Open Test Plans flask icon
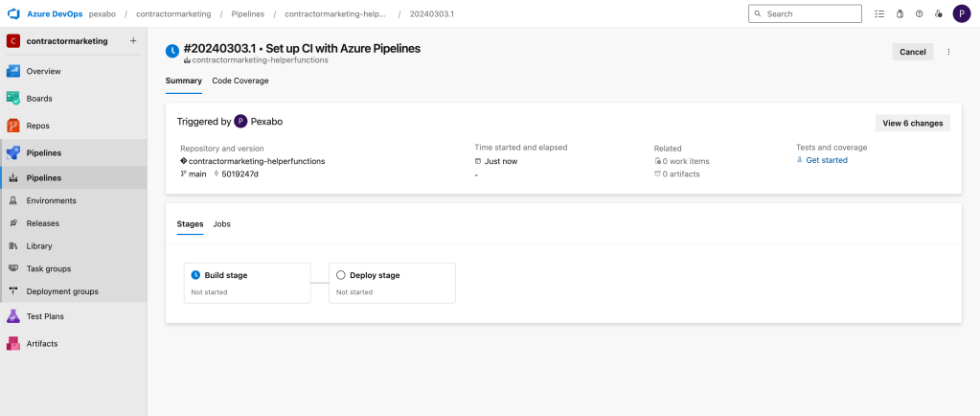Viewport: 980px width, 416px height. pos(13,316)
